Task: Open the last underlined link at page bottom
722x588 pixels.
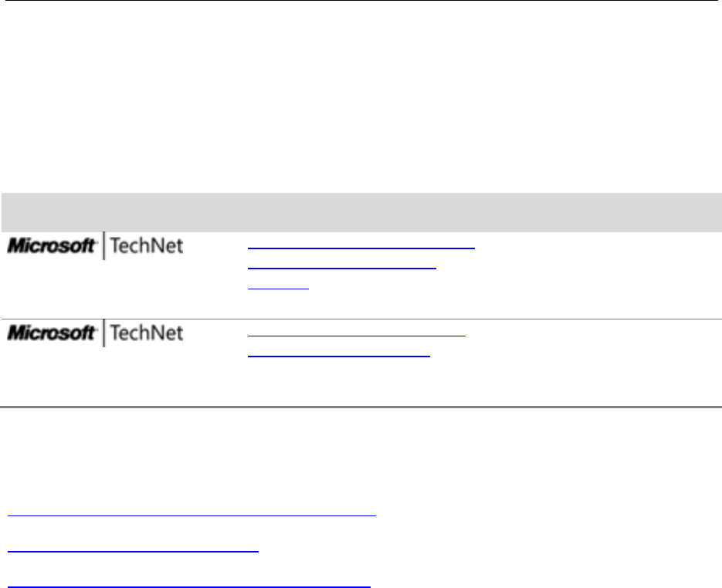Action: click(x=188, y=586)
